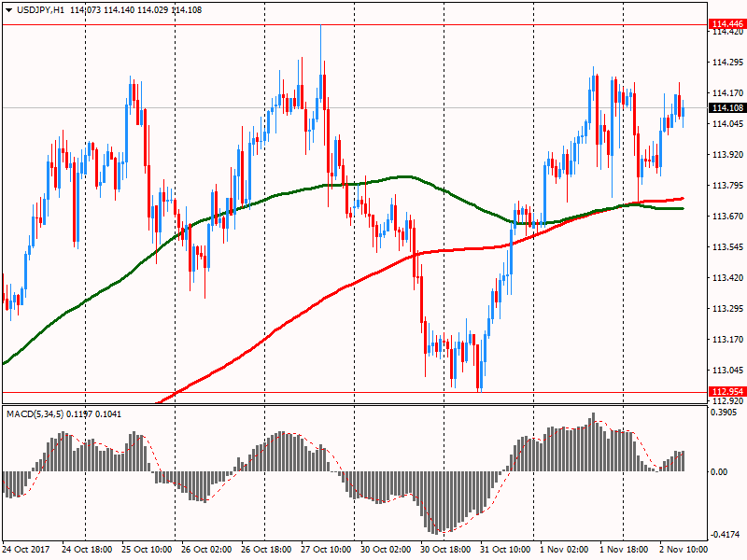The height and width of the screenshot is (560, 747).
Task: Select the USDJPY,H1 symbol title text
Action: click(x=40, y=10)
